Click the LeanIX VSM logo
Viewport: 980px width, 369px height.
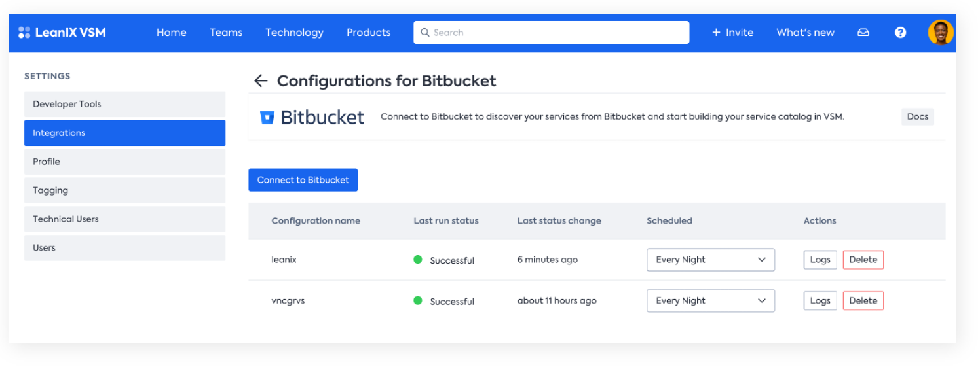(62, 32)
